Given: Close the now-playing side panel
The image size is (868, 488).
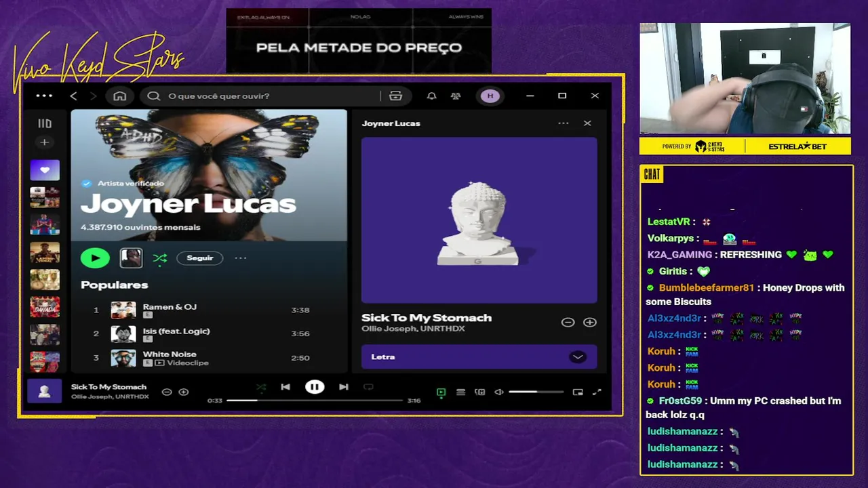Looking at the screenshot, I should (587, 123).
